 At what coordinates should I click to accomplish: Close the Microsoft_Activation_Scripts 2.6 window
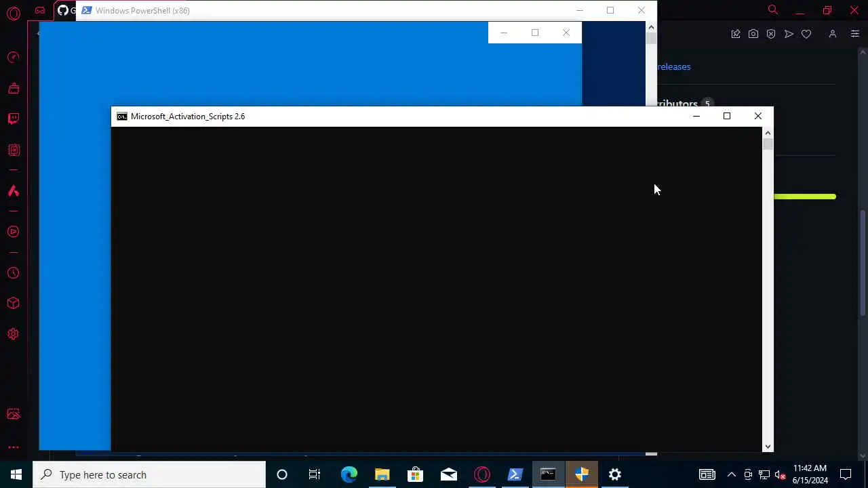click(x=758, y=117)
